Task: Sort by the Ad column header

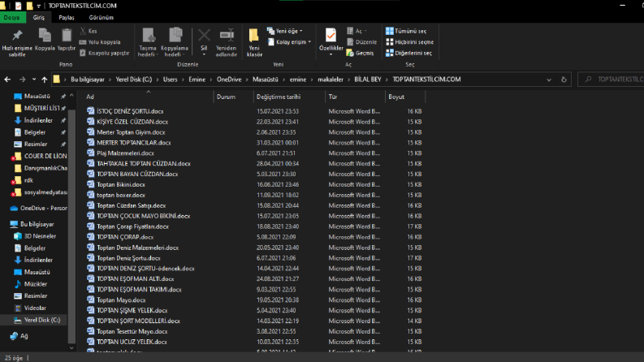Action: coord(90,97)
